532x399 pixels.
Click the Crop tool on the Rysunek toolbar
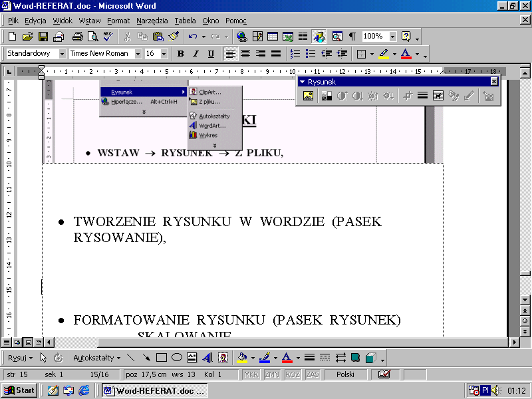pyautogui.click(x=408, y=96)
